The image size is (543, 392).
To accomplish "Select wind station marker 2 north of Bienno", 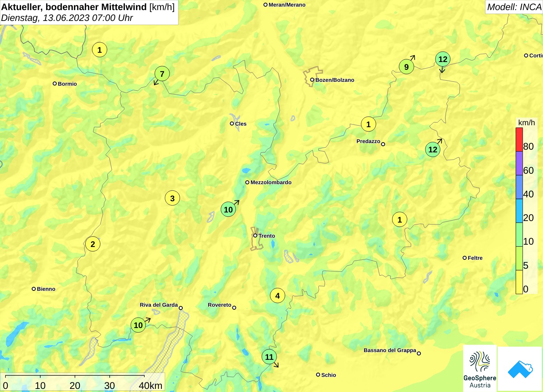I will pos(93,244).
